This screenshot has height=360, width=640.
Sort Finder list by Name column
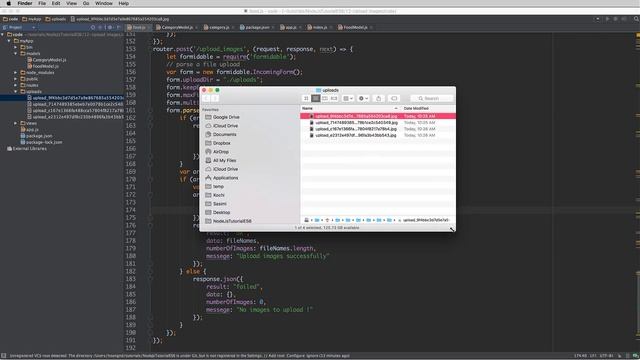pyautogui.click(x=350, y=109)
